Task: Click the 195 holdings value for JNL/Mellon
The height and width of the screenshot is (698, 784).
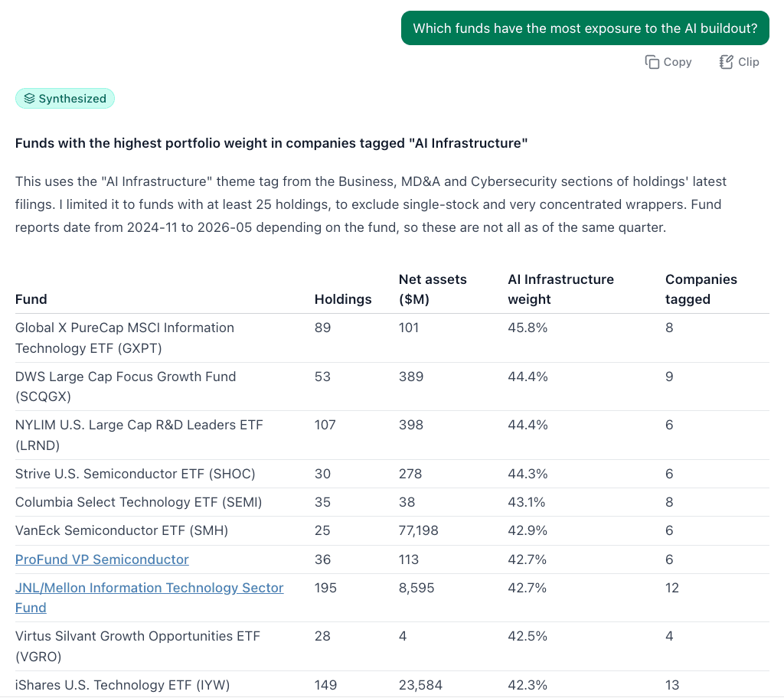Action: tap(325, 588)
